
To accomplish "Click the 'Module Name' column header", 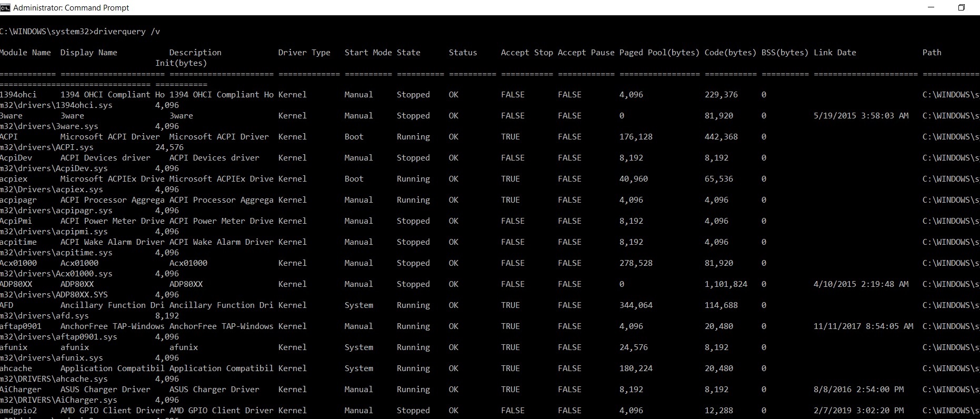I will (x=26, y=53).
